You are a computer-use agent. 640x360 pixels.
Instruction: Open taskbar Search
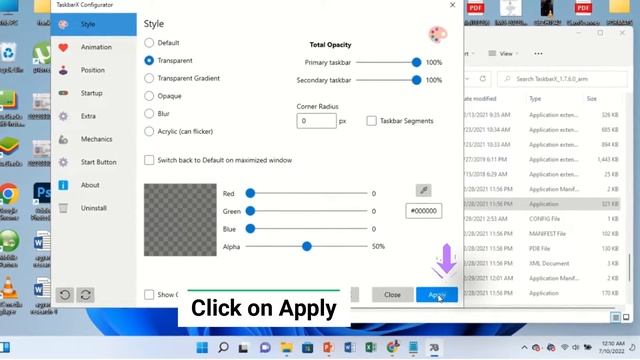point(223,347)
